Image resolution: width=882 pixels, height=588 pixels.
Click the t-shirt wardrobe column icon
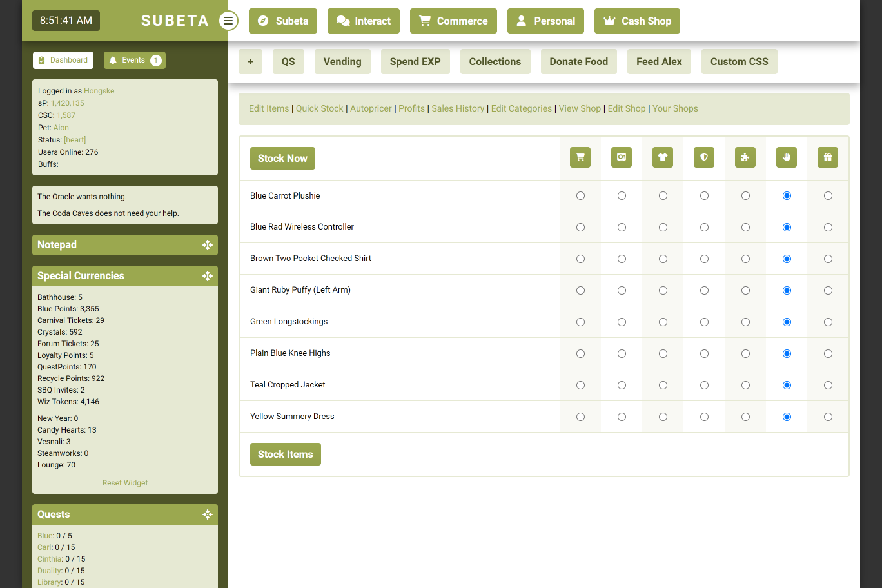coord(663,157)
